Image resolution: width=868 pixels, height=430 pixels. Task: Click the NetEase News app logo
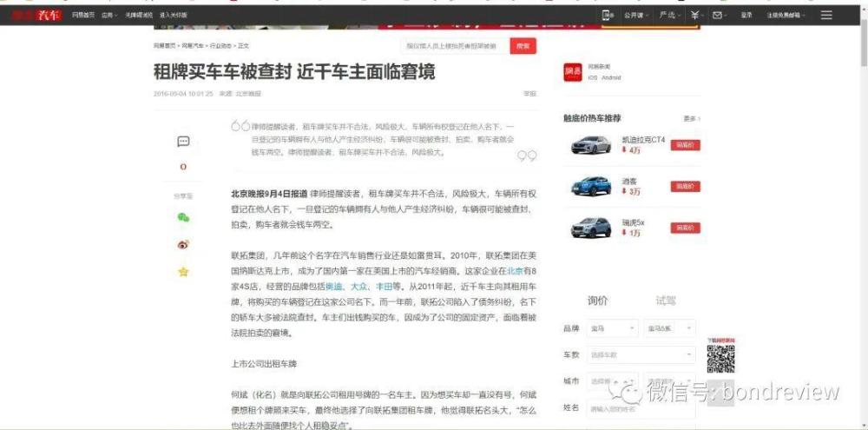(573, 71)
